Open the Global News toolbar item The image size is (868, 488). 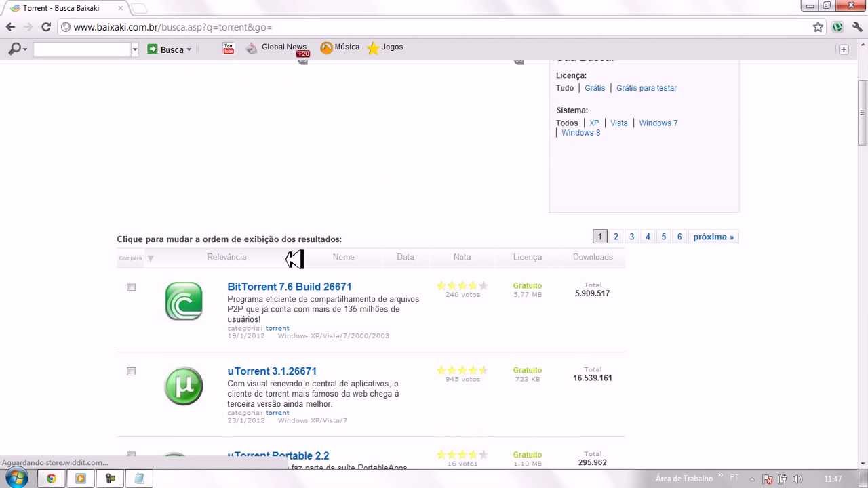click(277, 48)
